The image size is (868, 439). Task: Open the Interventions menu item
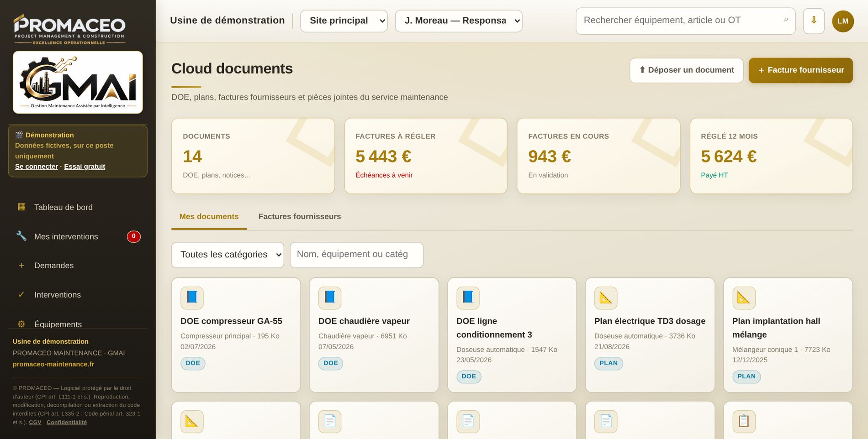[x=78, y=295]
